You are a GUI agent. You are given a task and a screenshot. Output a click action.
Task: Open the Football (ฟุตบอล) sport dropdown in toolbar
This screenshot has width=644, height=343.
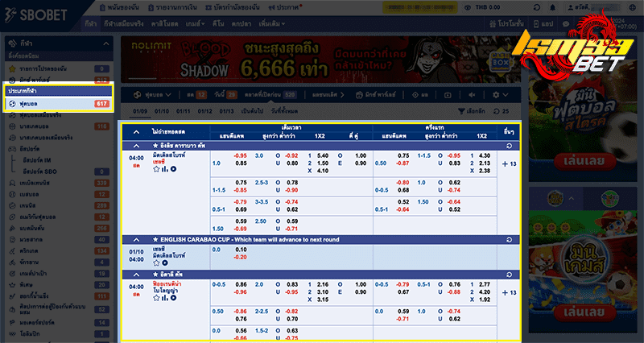pyautogui.click(x=152, y=95)
